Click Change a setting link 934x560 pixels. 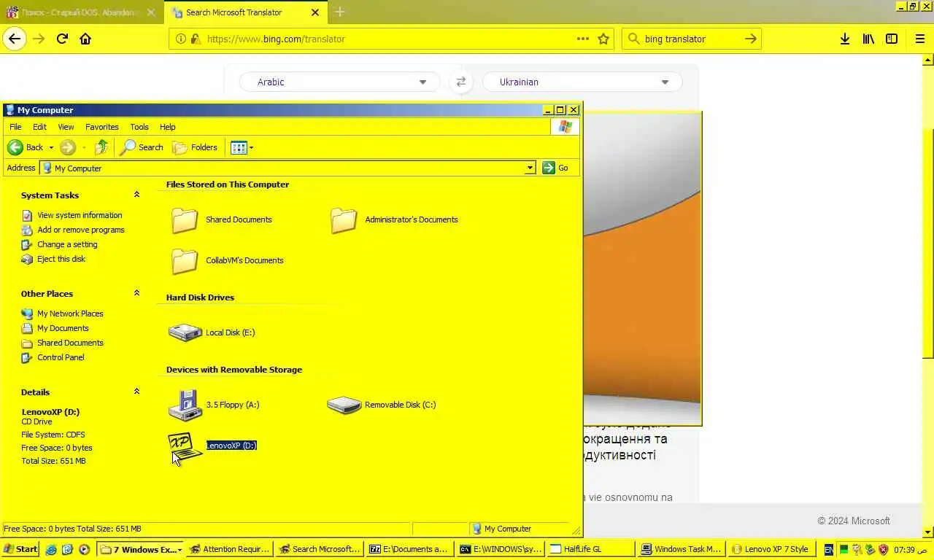(x=67, y=244)
